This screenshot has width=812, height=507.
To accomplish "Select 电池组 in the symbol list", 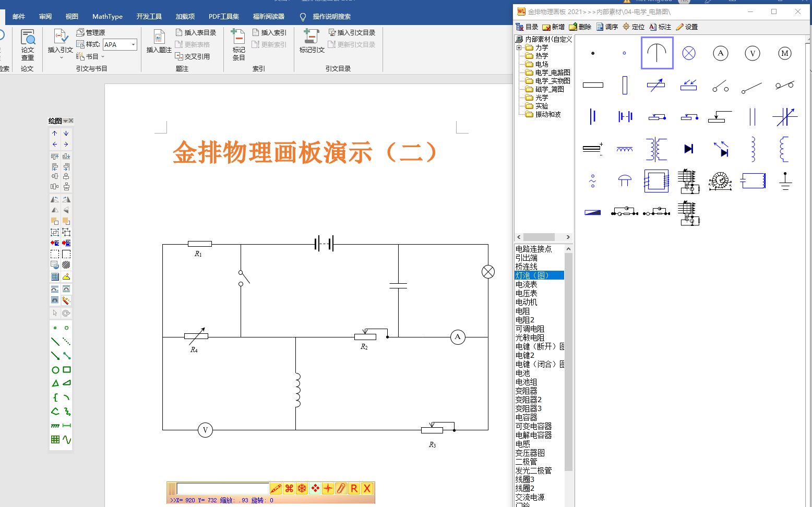I will (526, 382).
